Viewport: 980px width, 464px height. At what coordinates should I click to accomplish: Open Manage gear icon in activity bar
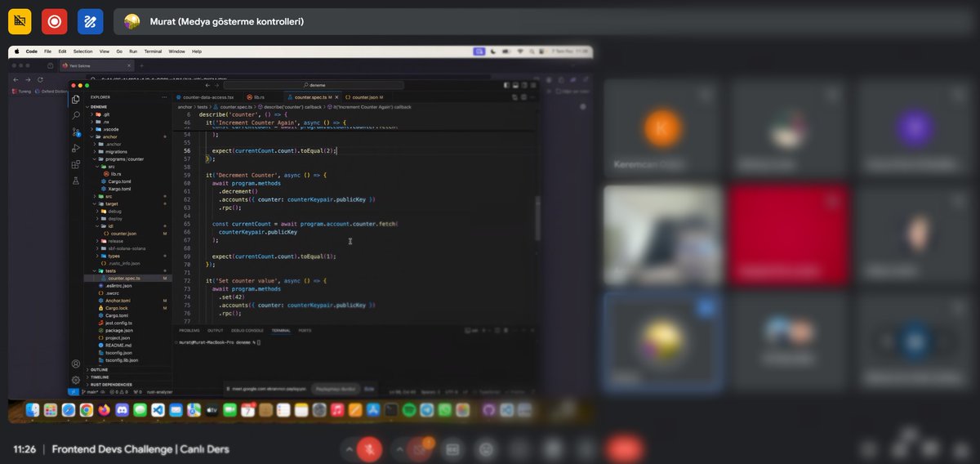[76, 380]
